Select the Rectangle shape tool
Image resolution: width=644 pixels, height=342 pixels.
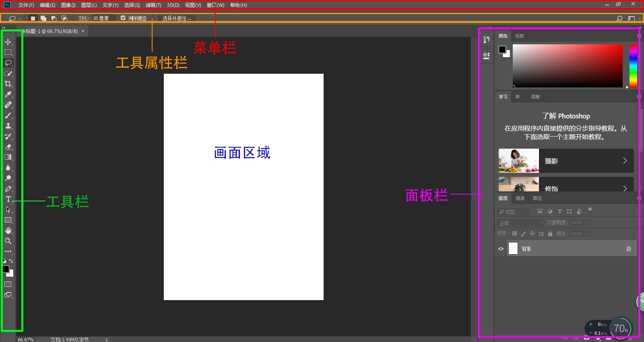pos(8,220)
